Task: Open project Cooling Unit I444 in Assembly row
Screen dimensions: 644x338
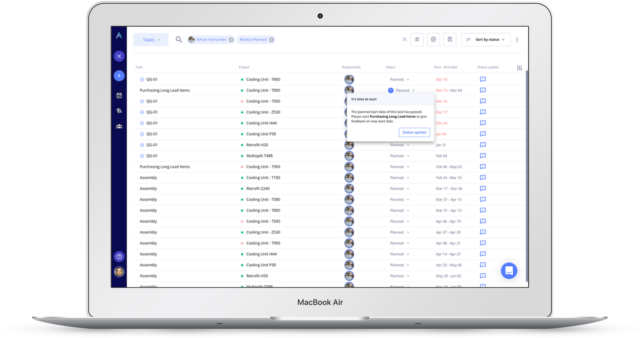Action: (261, 254)
